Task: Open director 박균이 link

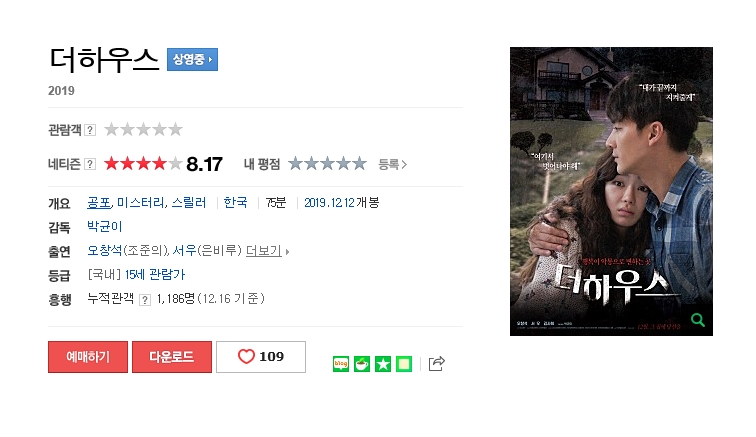Action: [105, 226]
